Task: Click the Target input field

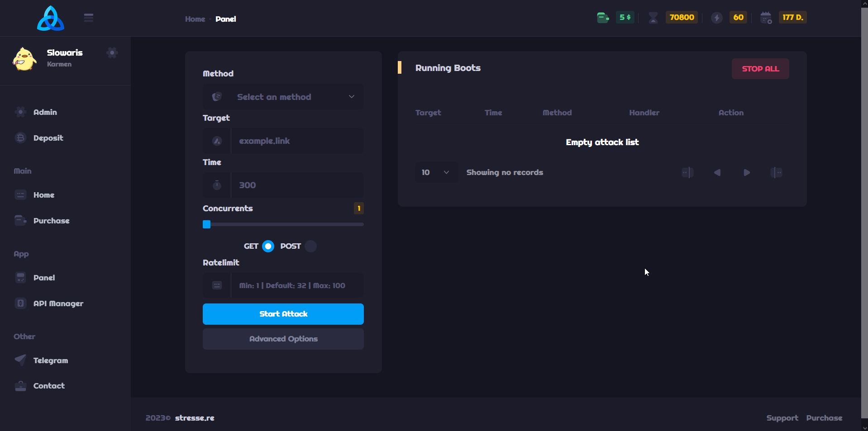Action: click(297, 141)
